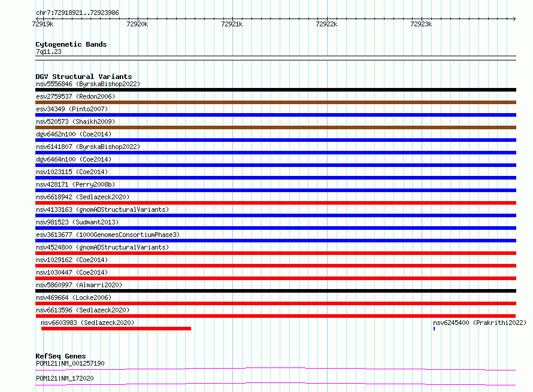Click the blue nsv981523 variant bar
533x392 pixels.
[x=275, y=228]
